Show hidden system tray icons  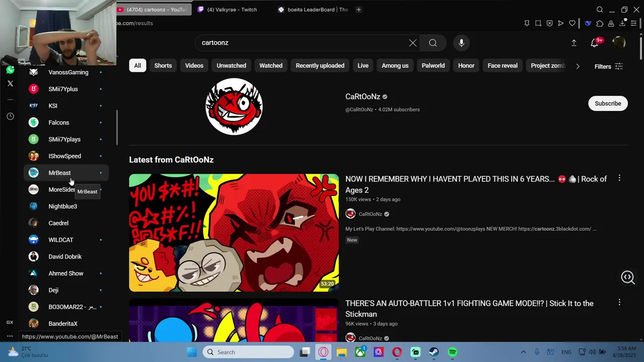[523, 352]
